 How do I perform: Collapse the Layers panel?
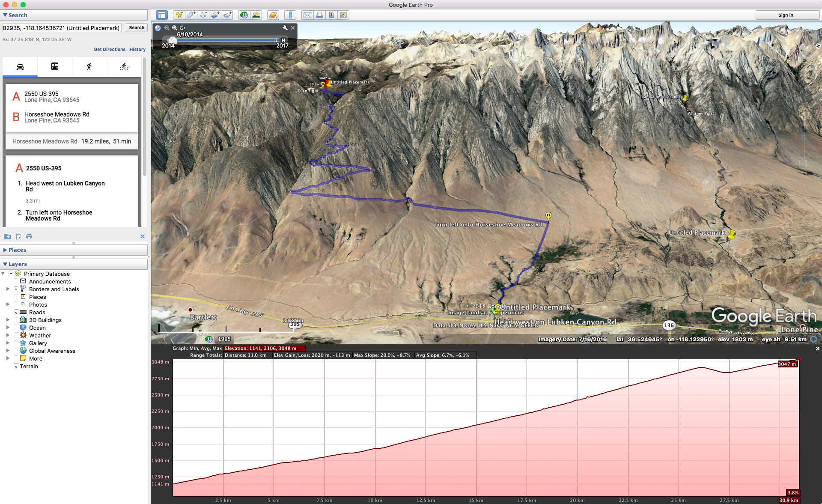click(x=5, y=264)
